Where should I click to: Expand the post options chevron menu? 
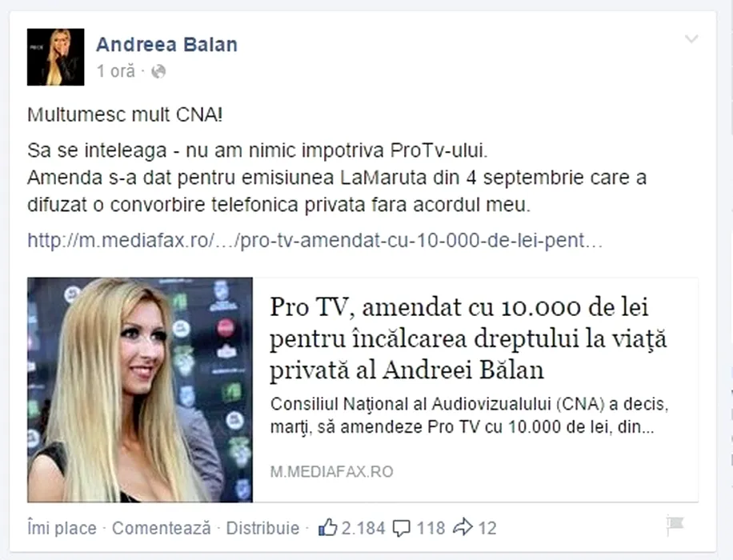tap(691, 38)
